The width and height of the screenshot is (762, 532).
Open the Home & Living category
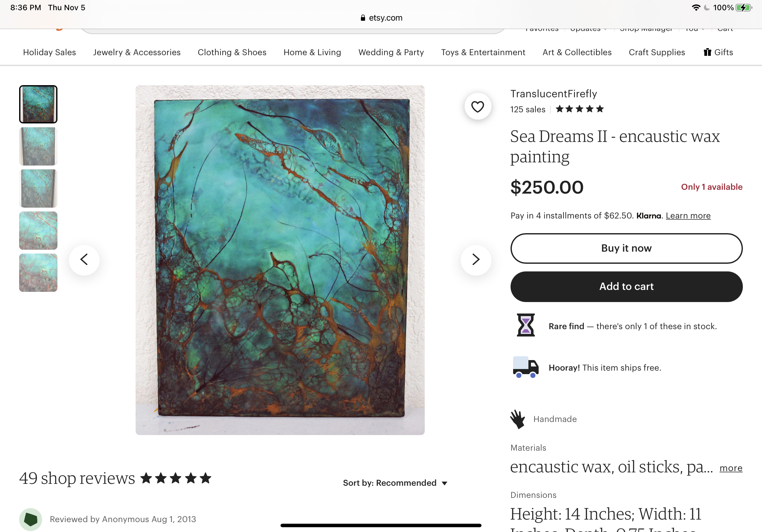coord(312,52)
